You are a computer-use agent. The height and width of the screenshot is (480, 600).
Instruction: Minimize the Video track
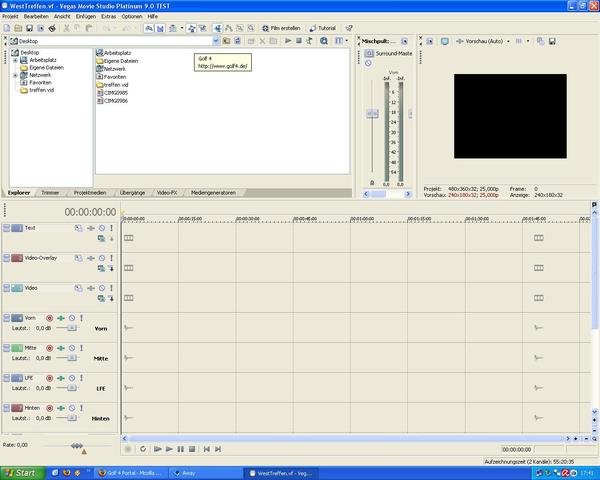tap(7, 288)
